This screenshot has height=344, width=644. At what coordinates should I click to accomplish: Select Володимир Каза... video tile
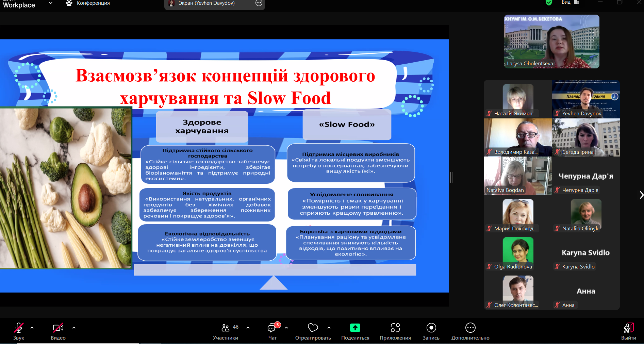518,137
